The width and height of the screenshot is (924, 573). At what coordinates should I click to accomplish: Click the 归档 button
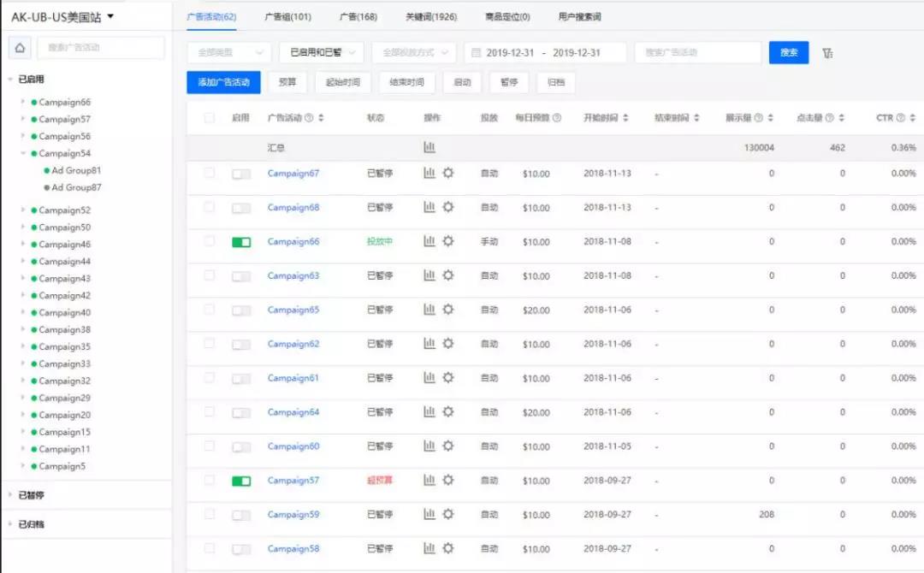(x=556, y=82)
